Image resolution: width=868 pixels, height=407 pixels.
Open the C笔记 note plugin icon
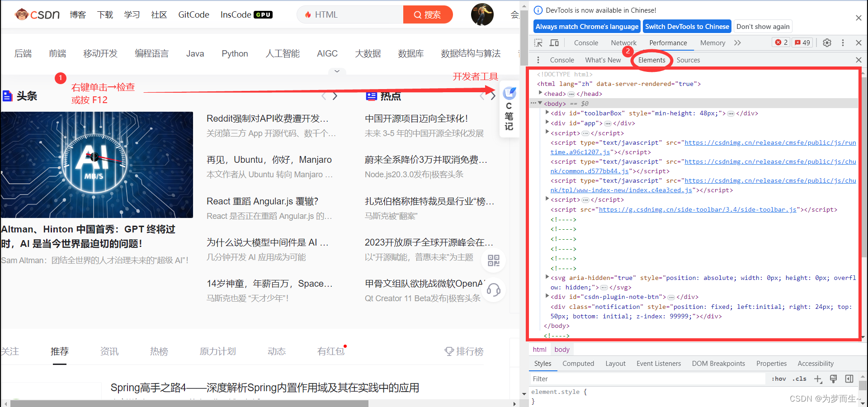pyautogui.click(x=509, y=109)
